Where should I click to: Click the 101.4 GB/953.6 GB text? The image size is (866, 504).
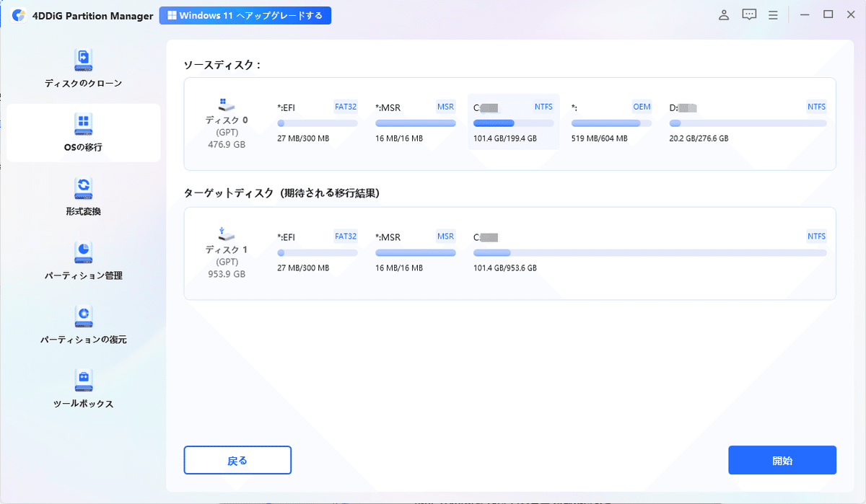505,268
